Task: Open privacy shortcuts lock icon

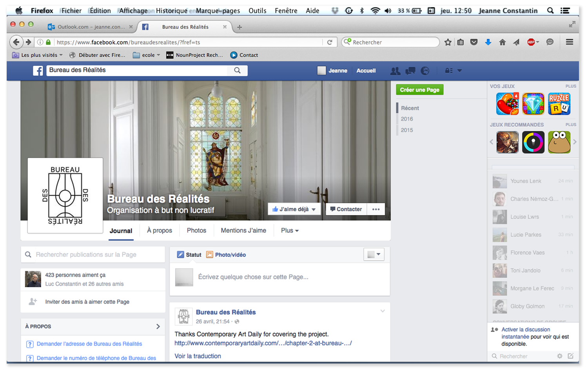Action: pyautogui.click(x=449, y=71)
